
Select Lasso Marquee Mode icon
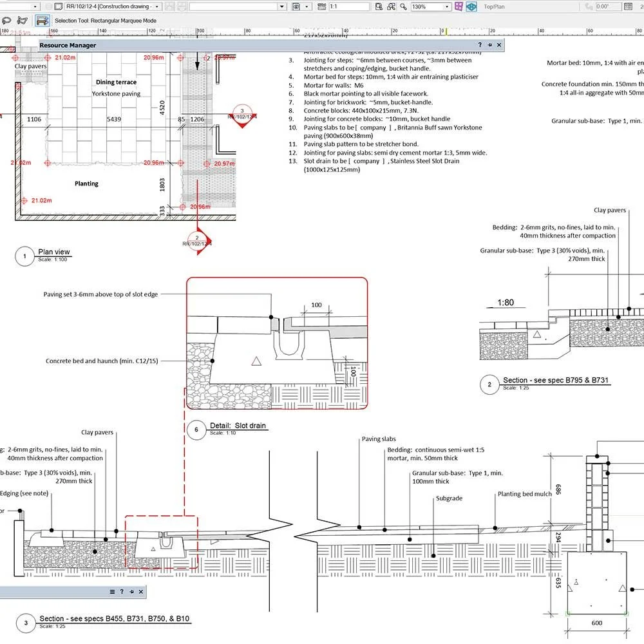click(6, 20)
